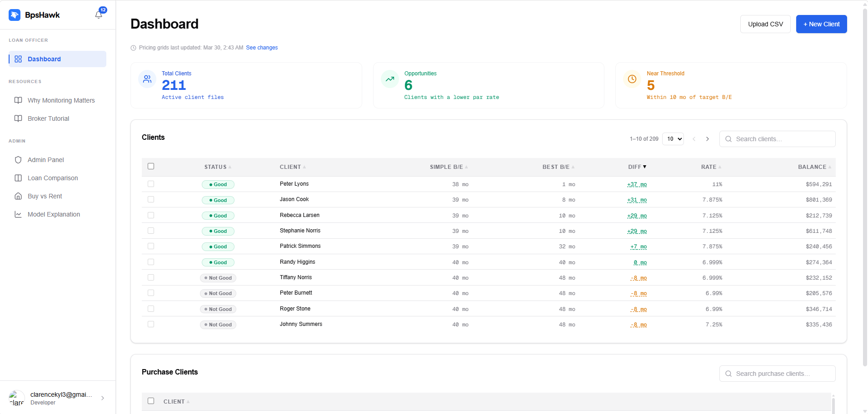Select the checkbox for Tiffany Norris
Viewport: 868px width, 414px height.
coord(151,277)
